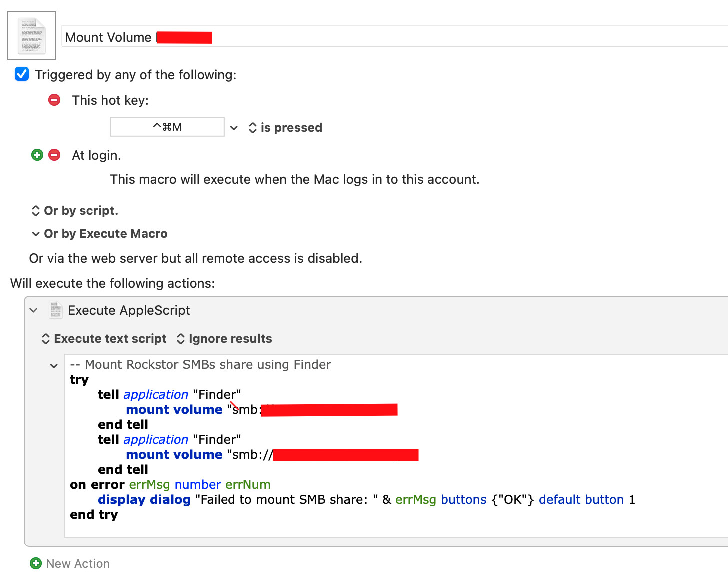Click the Execute AppleScript action icon
Screen dimensions: 728x584
point(55,310)
